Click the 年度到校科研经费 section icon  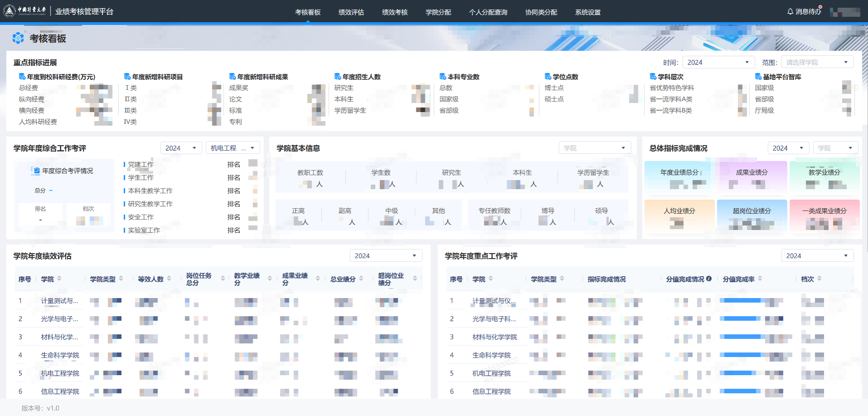coord(22,77)
